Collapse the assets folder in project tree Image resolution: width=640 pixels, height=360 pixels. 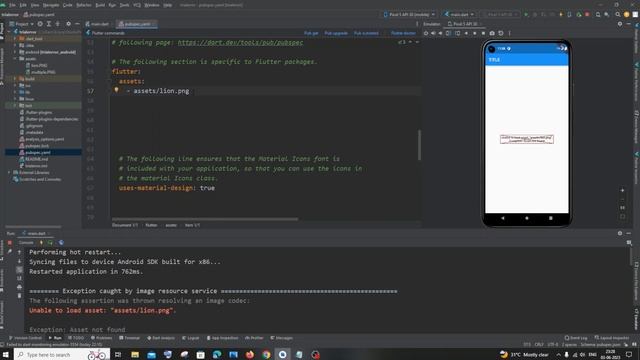coord(15,59)
